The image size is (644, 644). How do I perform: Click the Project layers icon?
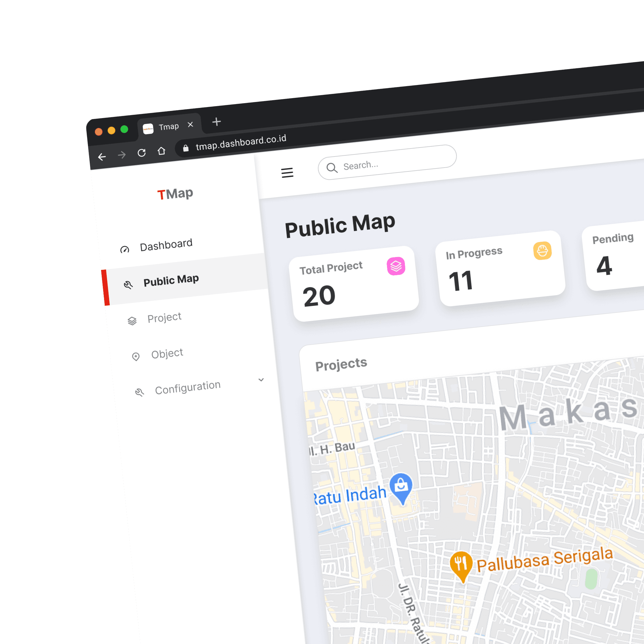point(132,321)
